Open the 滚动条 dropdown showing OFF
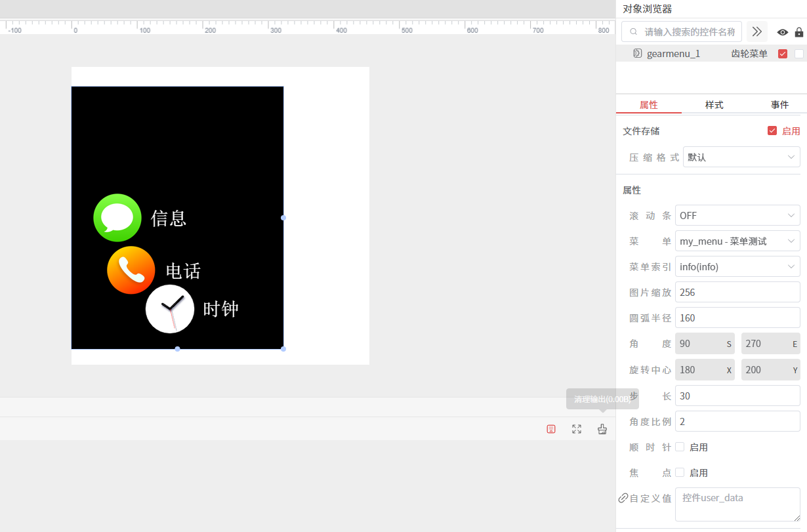Viewport: 807px width, 532px height. coord(737,215)
